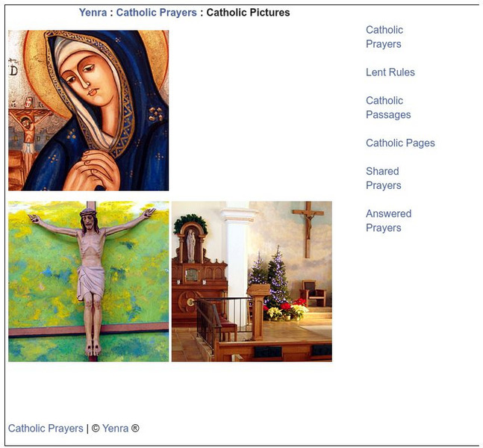Screen dimensions: 483x448
Task: Go to Catholic Prayers in the breadcrumb
Action: point(156,13)
